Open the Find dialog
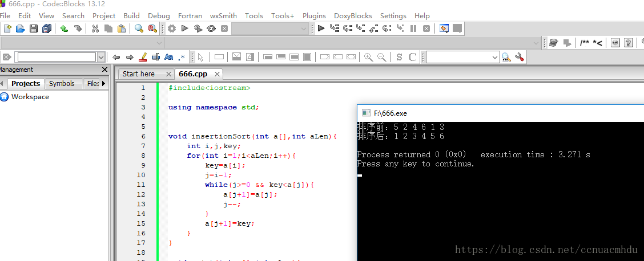644x261 pixels. [x=139, y=28]
